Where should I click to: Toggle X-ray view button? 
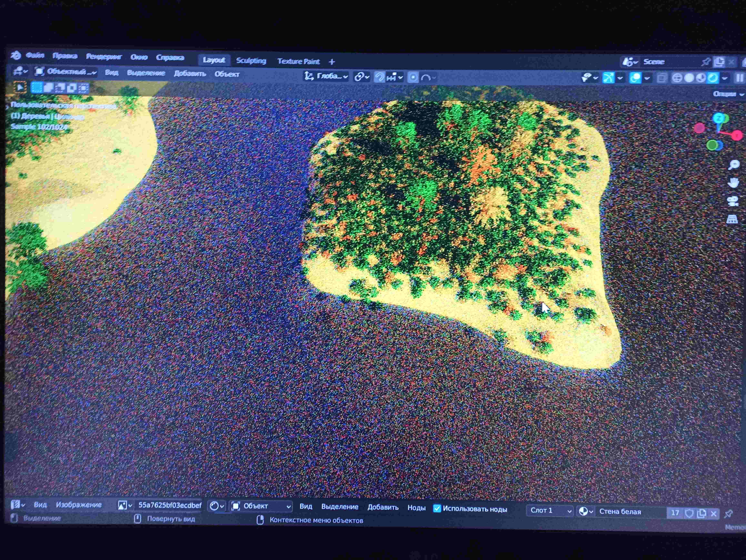(662, 78)
